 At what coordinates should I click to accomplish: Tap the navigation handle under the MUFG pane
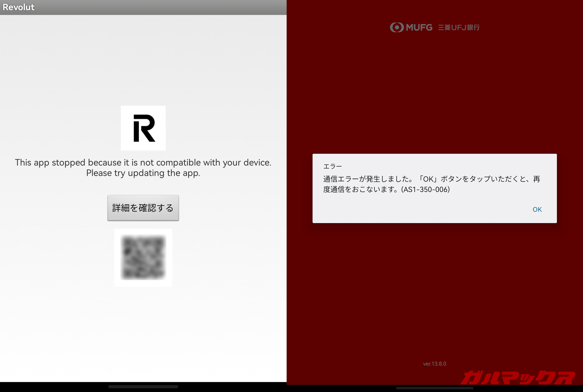(435, 388)
